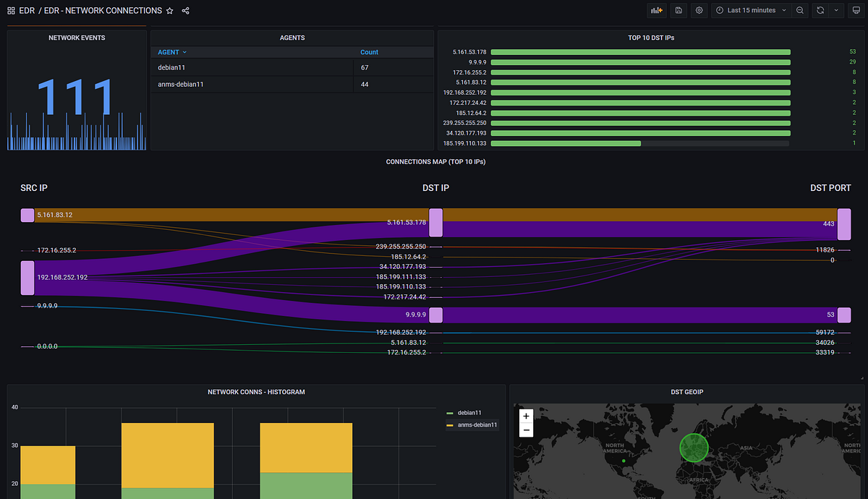Screen dimensions: 868x499
Task: Save the dashboard via disk icon
Action: (678, 10)
